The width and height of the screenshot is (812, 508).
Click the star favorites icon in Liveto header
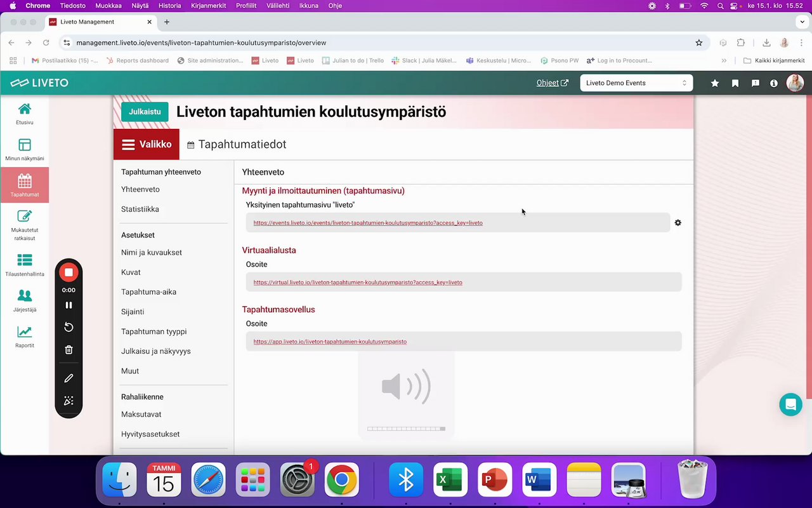pyautogui.click(x=715, y=83)
